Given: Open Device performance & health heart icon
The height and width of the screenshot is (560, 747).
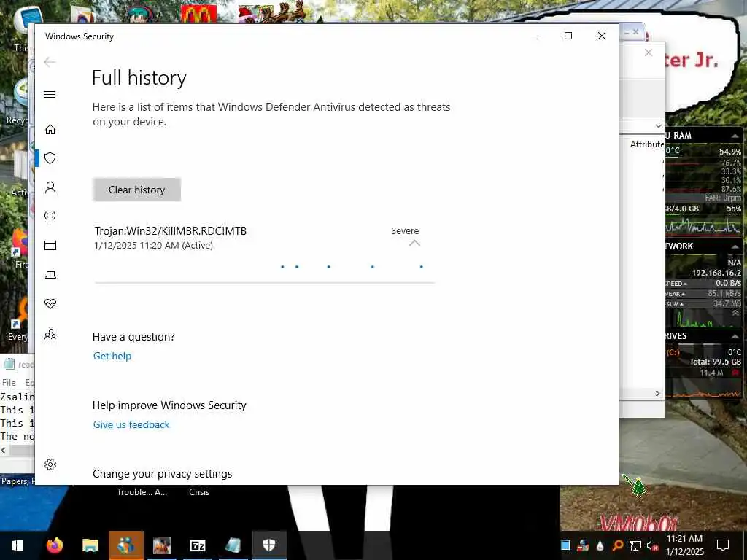Looking at the screenshot, I should [x=50, y=304].
